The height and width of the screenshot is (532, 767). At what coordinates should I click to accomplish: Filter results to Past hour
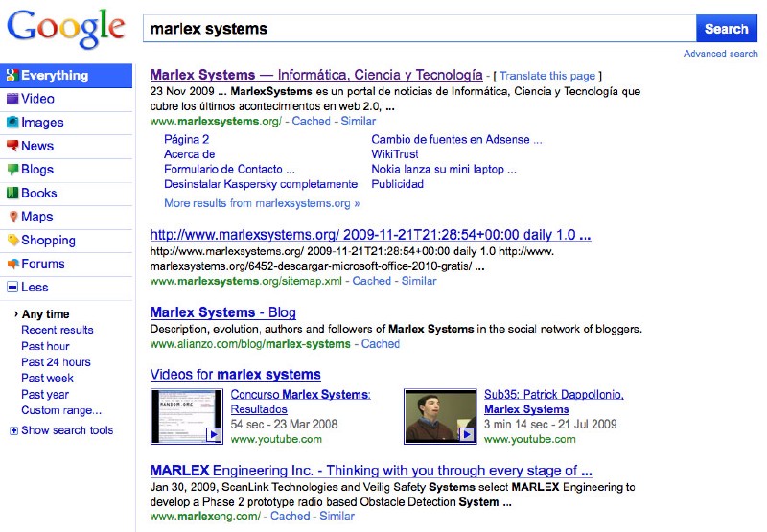tap(45, 346)
